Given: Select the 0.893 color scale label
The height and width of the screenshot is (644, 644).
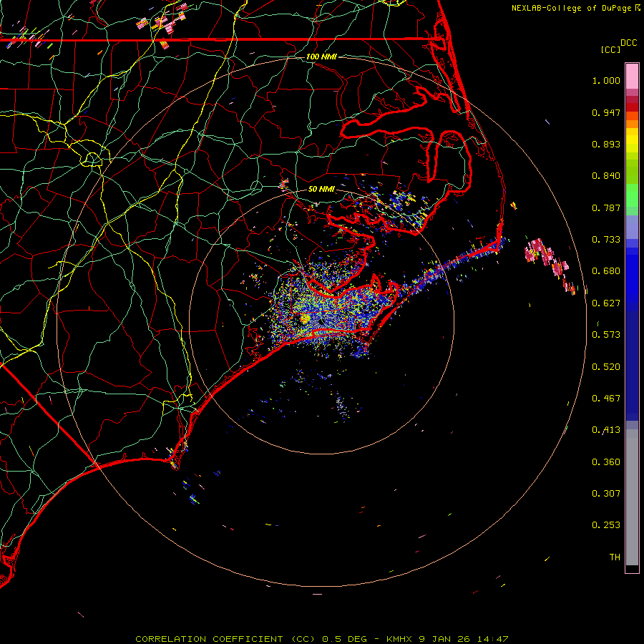Looking at the screenshot, I should (606, 145).
